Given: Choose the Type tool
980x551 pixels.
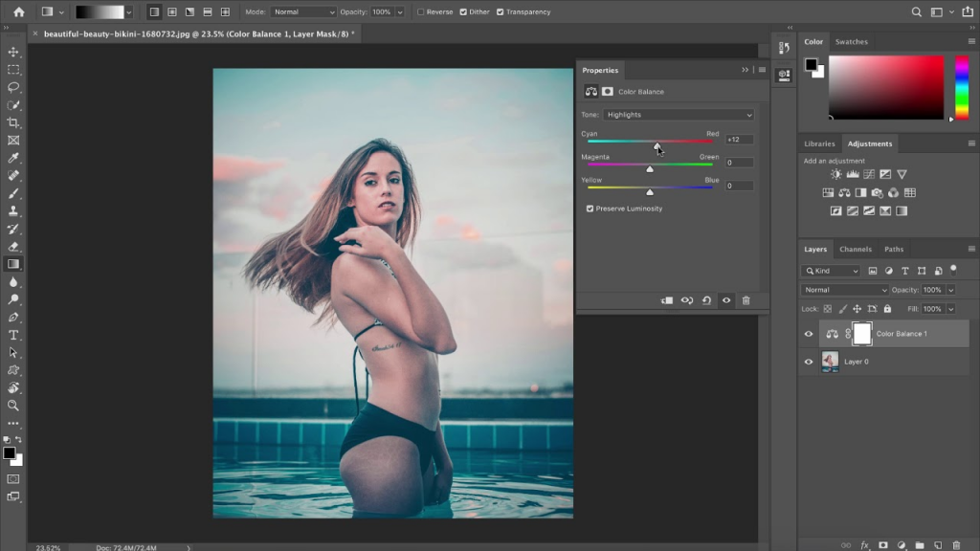Looking at the screenshot, I should tap(13, 335).
